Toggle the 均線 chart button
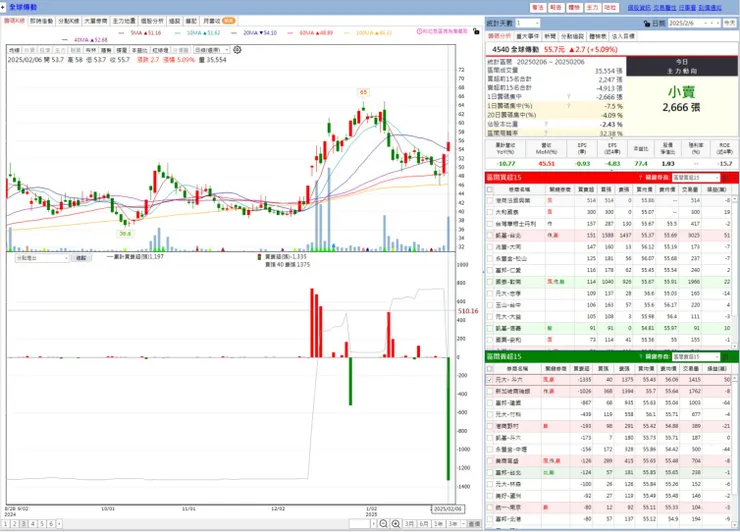This screenshot has width=740, height=532. pyautogui.click(x=14, y=50)
